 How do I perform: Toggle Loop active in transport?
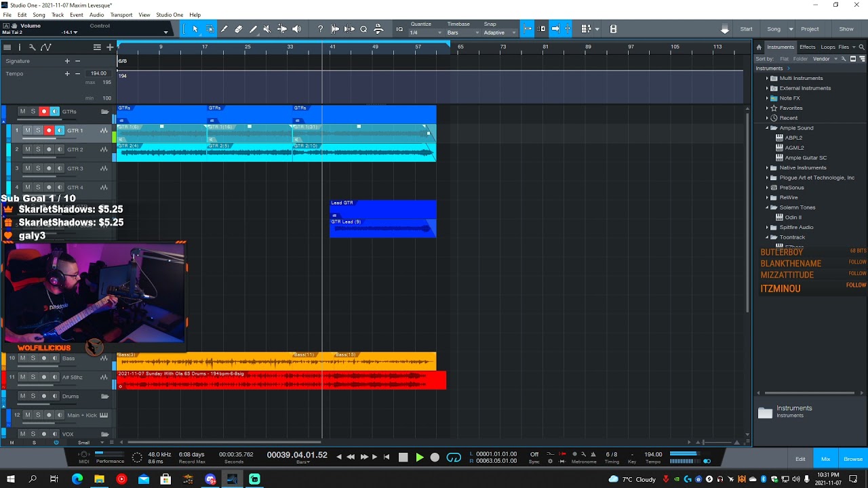454,457
